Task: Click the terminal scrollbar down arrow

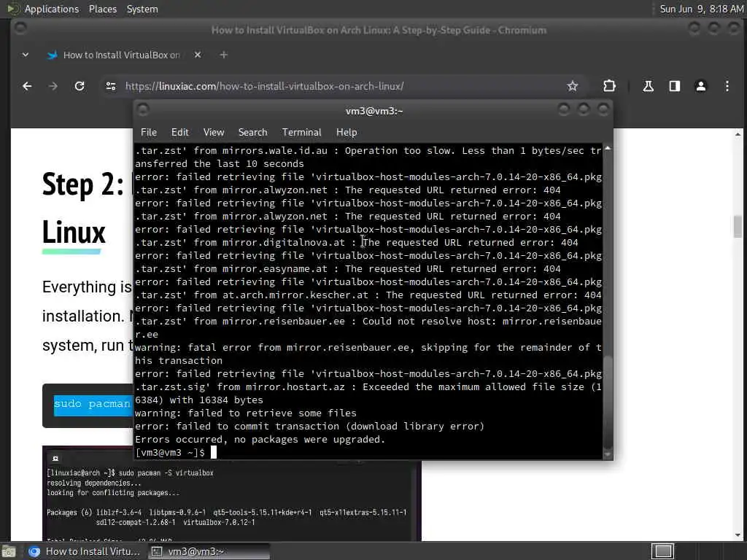Action: 608,455
